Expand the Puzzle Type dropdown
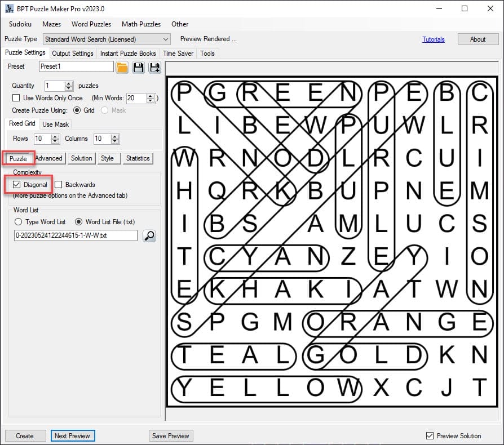This screenshot has height=445, width=504. tap(166, 39)
